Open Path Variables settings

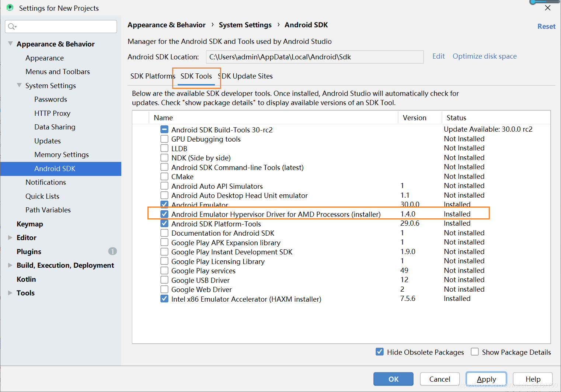48,210
